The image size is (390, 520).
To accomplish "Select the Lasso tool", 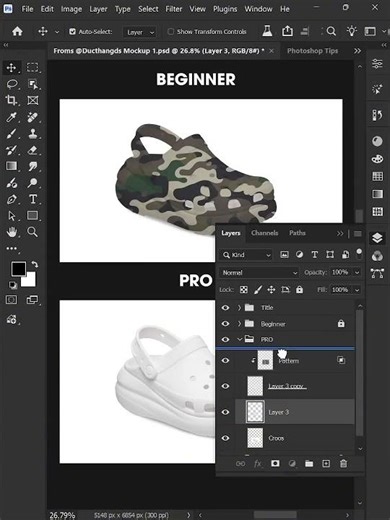I will click(12, 84).
